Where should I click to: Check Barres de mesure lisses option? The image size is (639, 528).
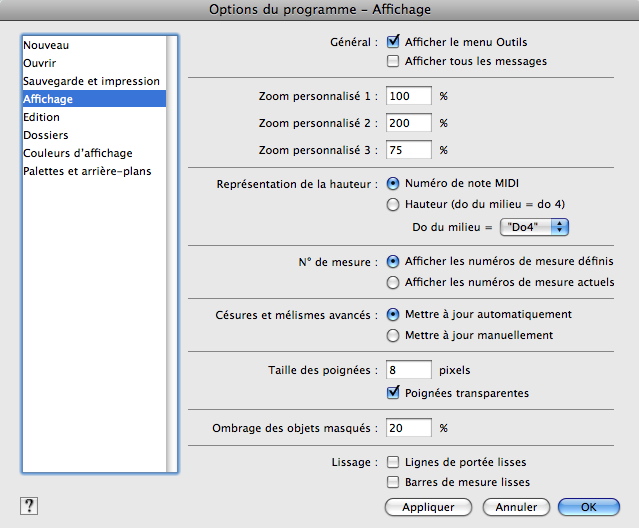pos(393,482)
